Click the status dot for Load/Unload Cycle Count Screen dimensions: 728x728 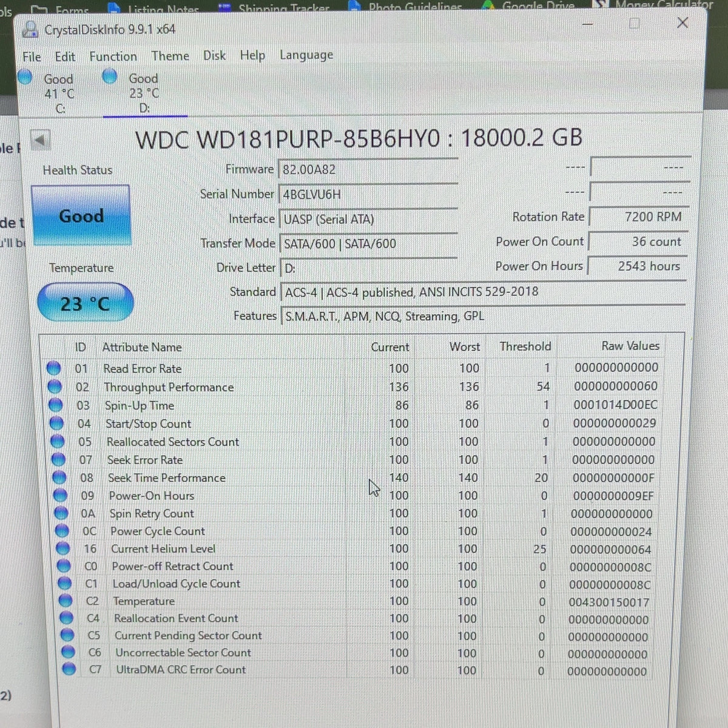tap(65, 583)
